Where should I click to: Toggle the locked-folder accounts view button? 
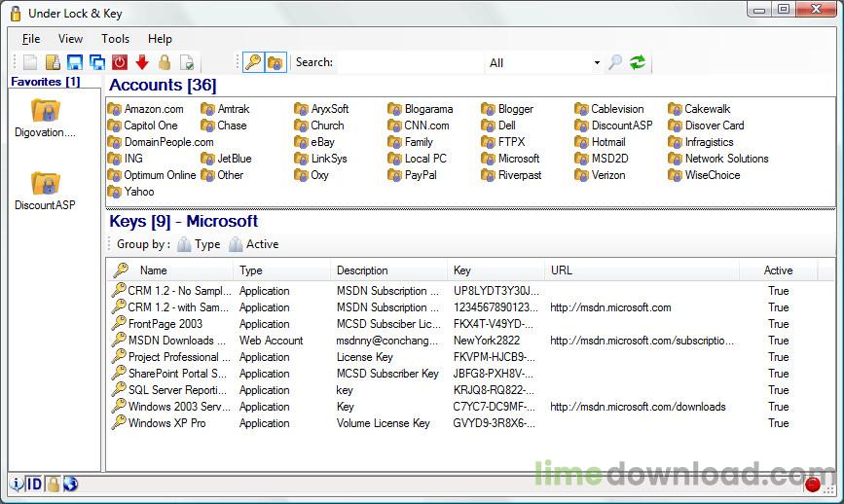pos(275,62)
